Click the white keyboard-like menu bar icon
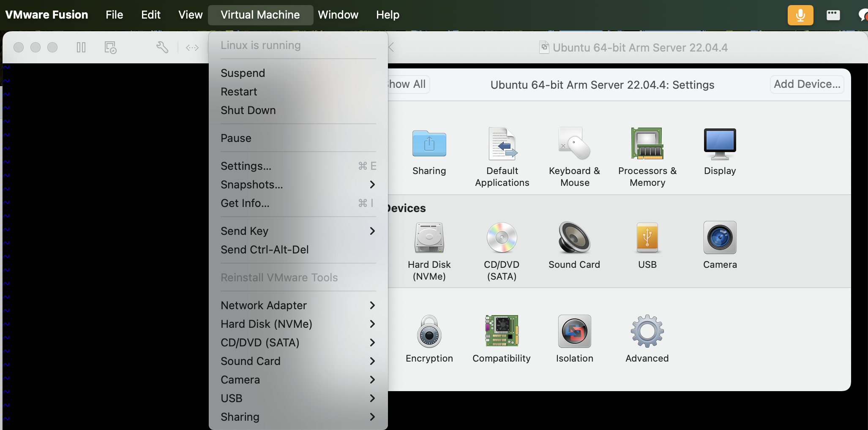Image resolution: width=868 pixels, height=430 pixels. (833, 15)
